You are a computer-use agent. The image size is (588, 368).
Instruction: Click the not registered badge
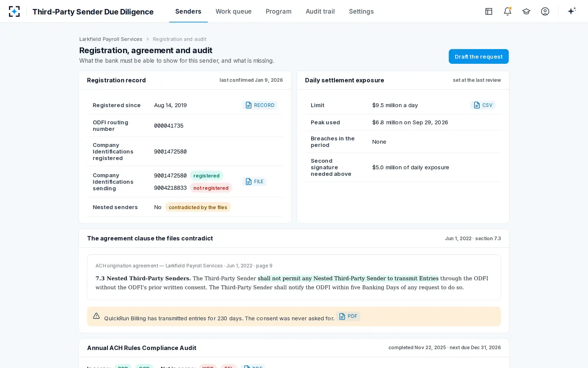point(211,188)
